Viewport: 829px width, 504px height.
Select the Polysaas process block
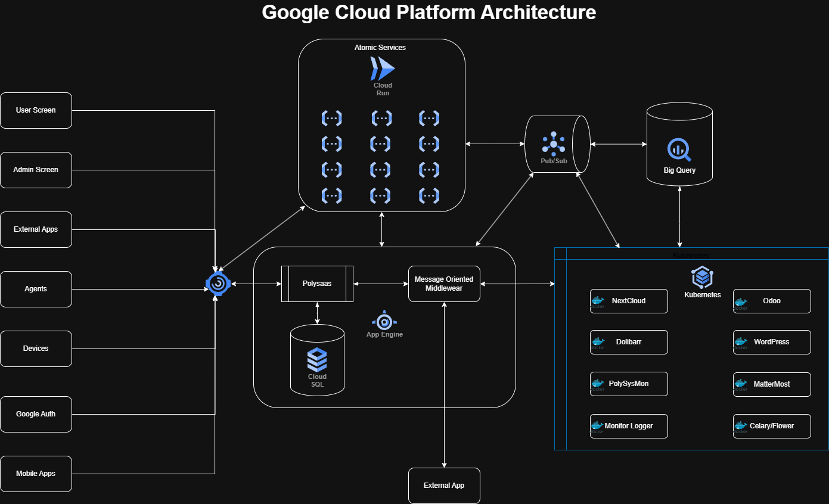(317, 284)
